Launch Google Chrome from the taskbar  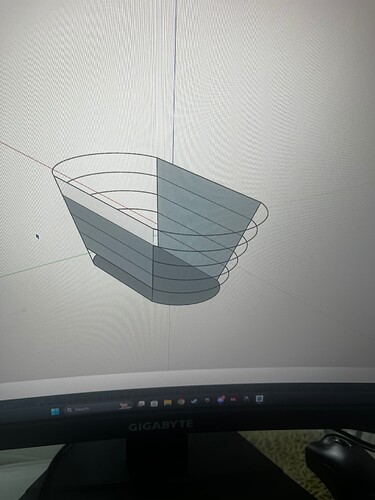tap(181, 402)
